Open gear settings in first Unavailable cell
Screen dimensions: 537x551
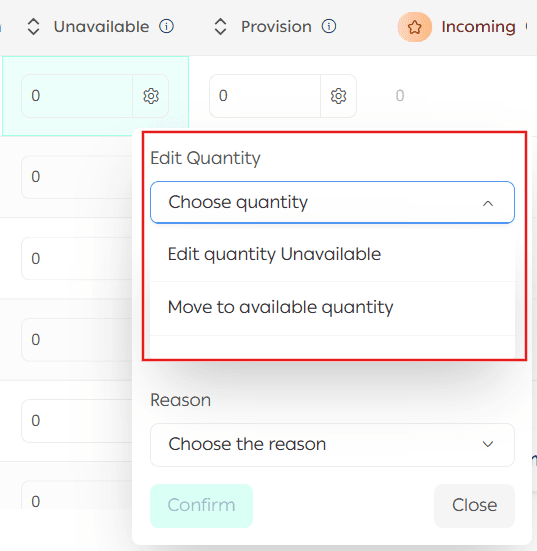(x=151, y=96)
